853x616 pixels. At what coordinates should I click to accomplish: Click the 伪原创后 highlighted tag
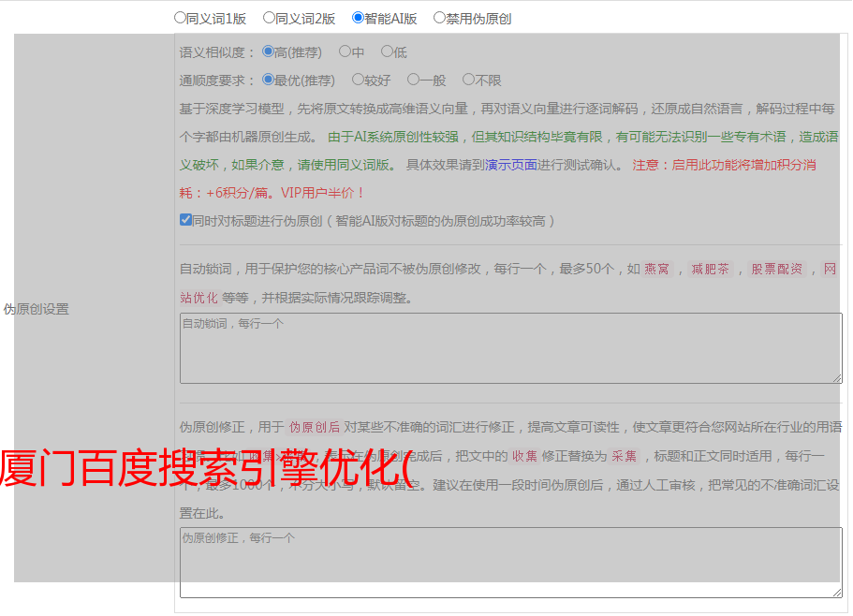(x=315, y=427)
